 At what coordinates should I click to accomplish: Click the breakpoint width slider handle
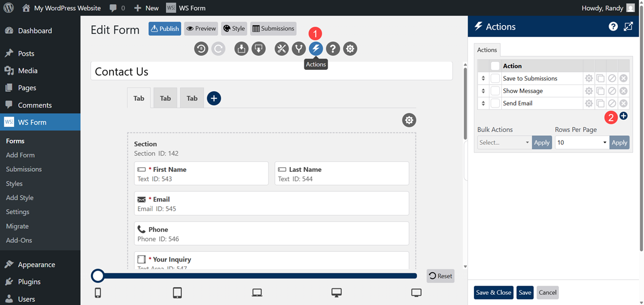point(98,275)
